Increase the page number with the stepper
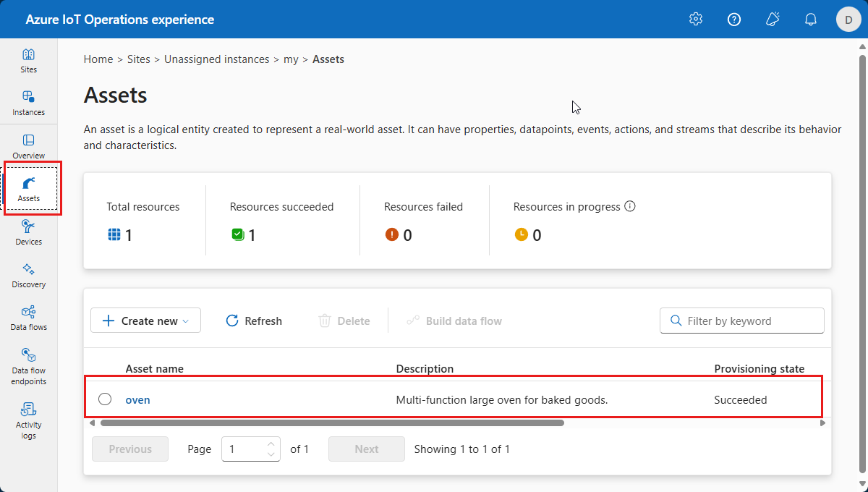 pyautogui.click(x=271, y=444)
